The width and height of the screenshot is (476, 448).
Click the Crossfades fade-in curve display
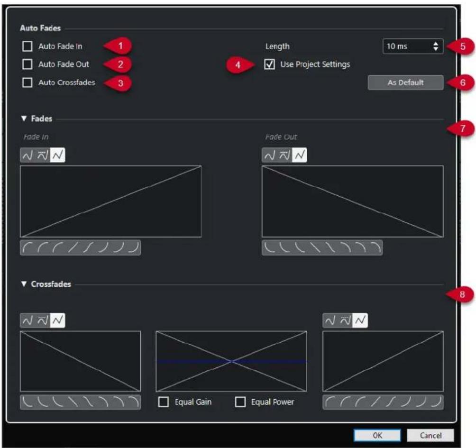point(383,361)
